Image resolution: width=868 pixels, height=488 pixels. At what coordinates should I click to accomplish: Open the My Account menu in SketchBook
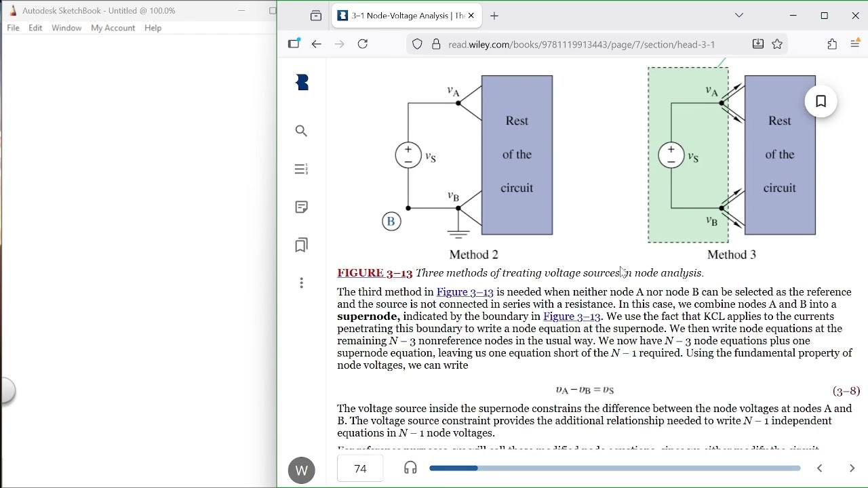(x=113, y=28)
